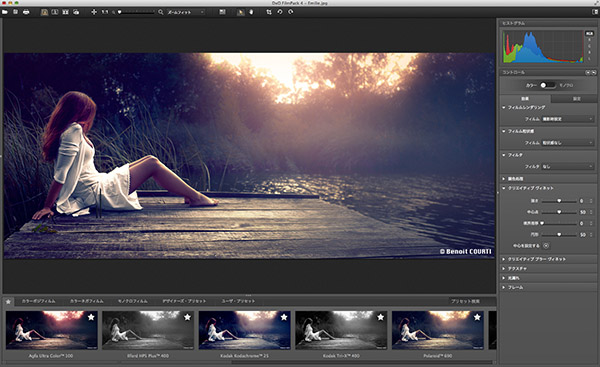Screen dimensions: 600x367
Task: Click the undo arrow icon
Action: (280, 12)
